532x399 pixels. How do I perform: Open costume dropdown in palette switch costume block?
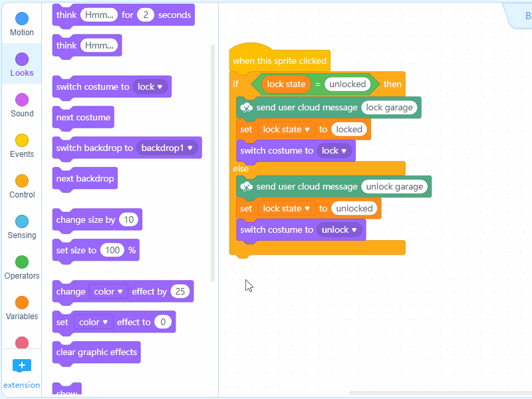coord(150,87)
